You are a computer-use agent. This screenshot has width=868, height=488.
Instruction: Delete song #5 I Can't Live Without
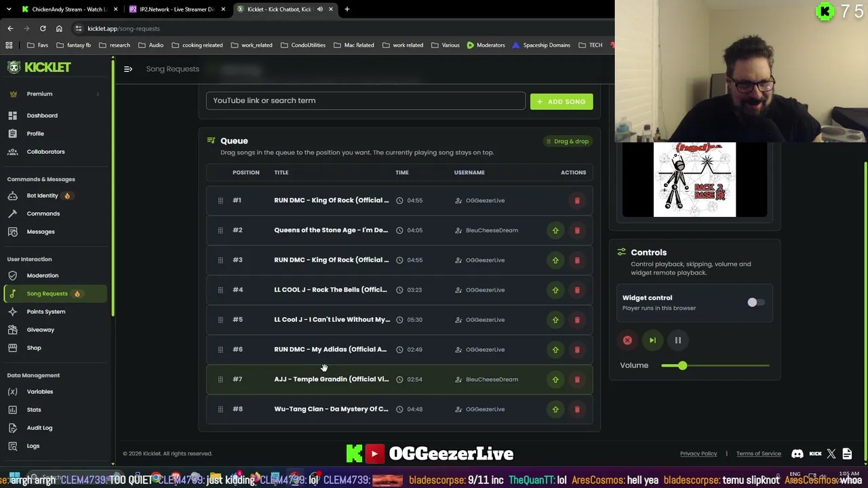click(x=577, y=320)
